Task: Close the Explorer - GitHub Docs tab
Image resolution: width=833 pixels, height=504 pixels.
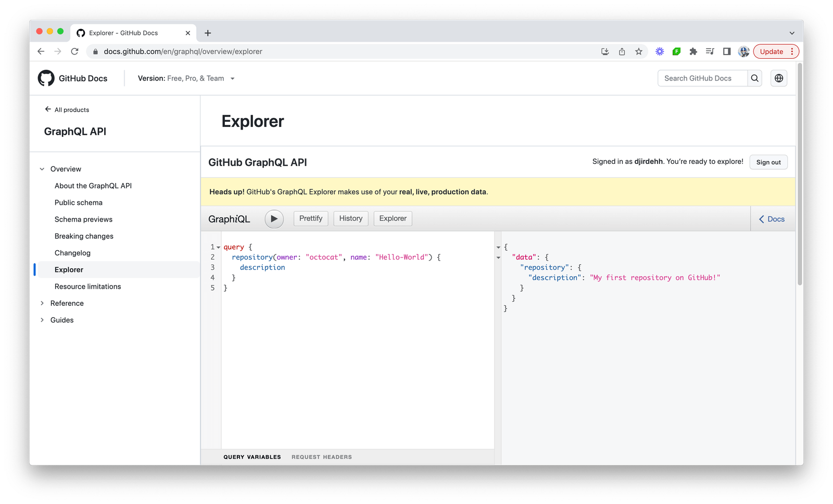Action: click(x=188, y=33)
